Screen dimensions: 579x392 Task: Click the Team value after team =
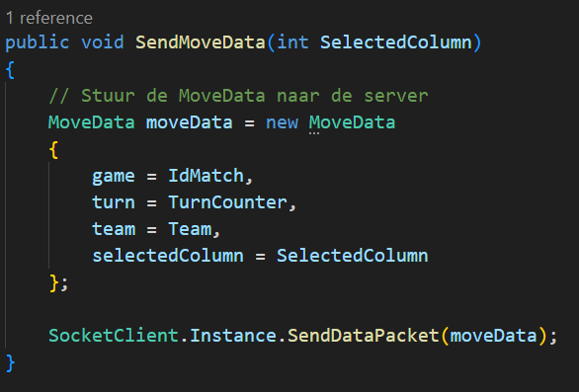(190, 229)
